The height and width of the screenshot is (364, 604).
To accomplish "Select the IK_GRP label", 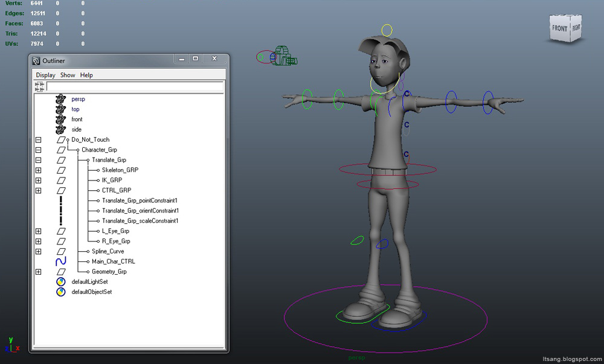I will pos(112,180).
